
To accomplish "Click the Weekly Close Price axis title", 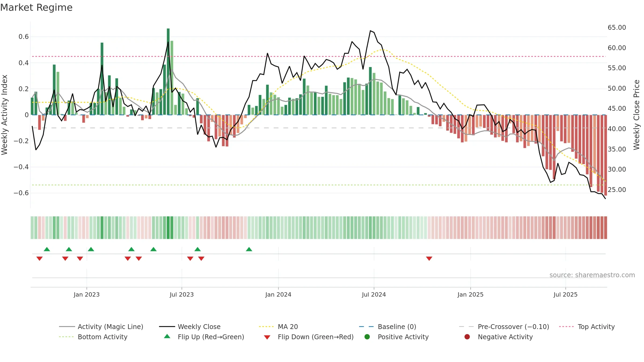I will click(636, 115).
